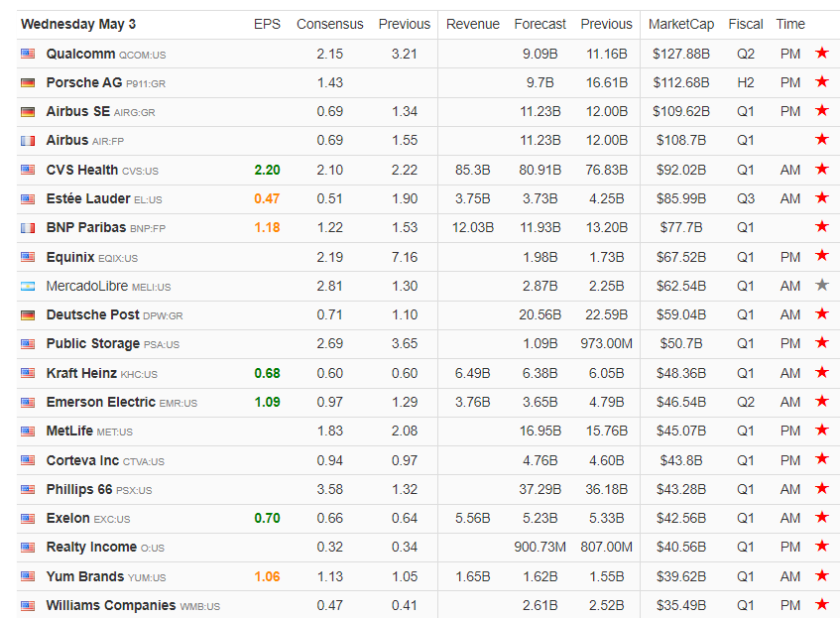Screen dimensions: 840x618
Task: Toggle the star for Porsche AG
Action: tap(822, 81)
